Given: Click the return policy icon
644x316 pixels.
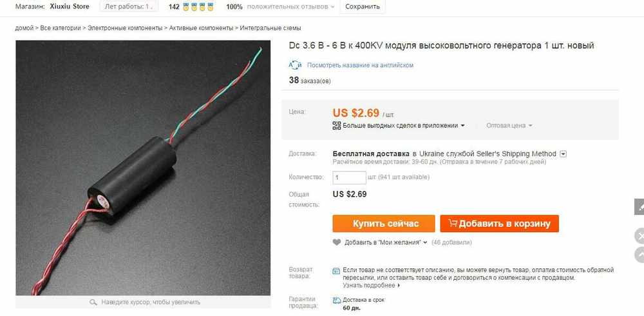Looking at the screenshot, I should (x=336, y=270).
